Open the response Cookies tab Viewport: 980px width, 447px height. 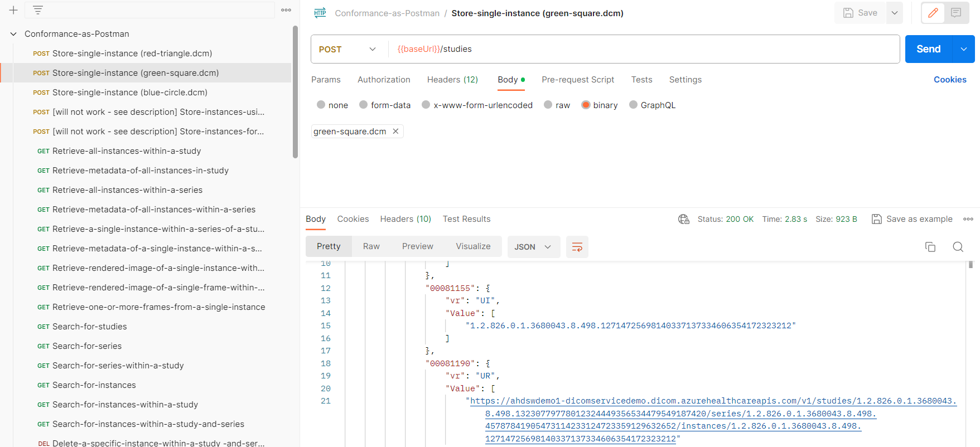pos(353,219)
